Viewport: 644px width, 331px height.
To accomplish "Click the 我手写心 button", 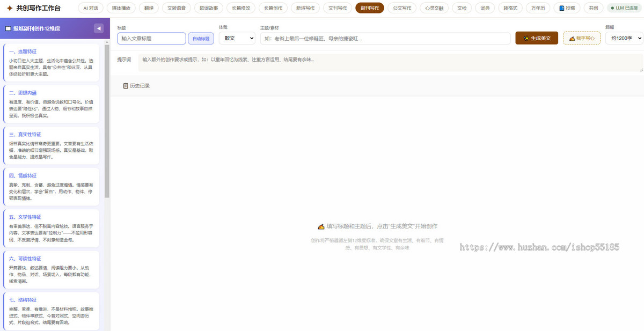I will (582, 38).
